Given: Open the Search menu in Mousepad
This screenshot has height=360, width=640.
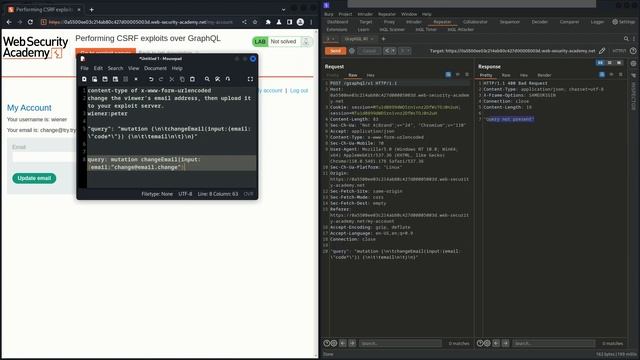Looking at the screenshot, I should (x=116, y=69).
